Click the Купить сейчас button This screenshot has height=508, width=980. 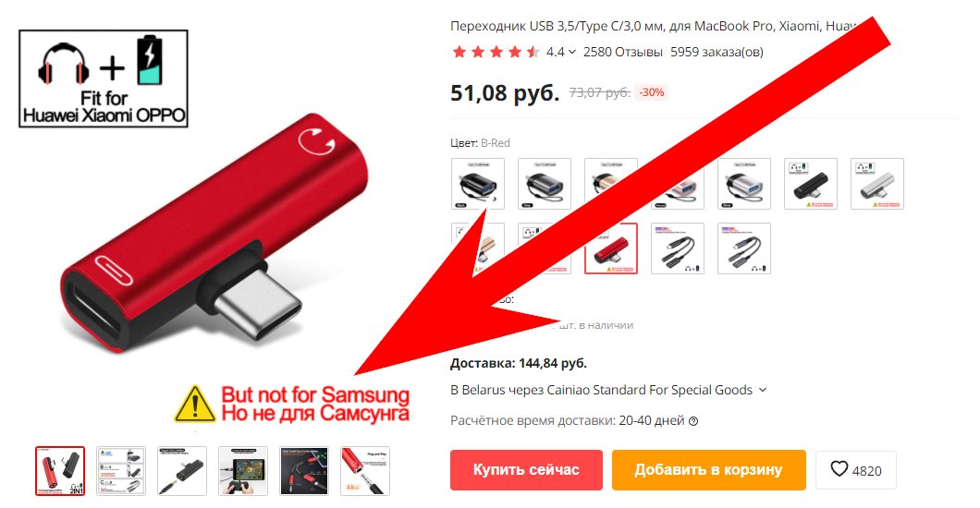click(526, 470)
